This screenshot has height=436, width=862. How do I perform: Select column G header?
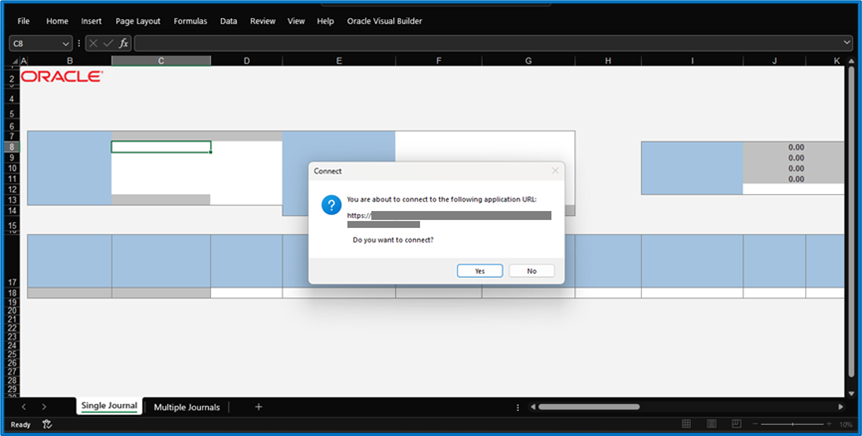click(528, 61)
